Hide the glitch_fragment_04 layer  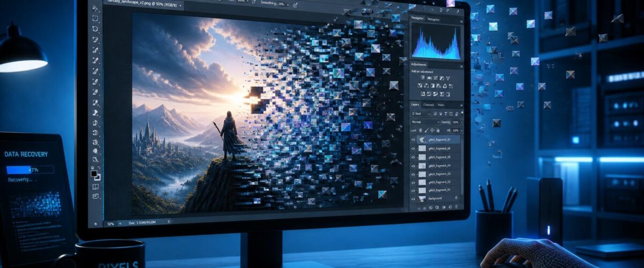pos(413,166)
